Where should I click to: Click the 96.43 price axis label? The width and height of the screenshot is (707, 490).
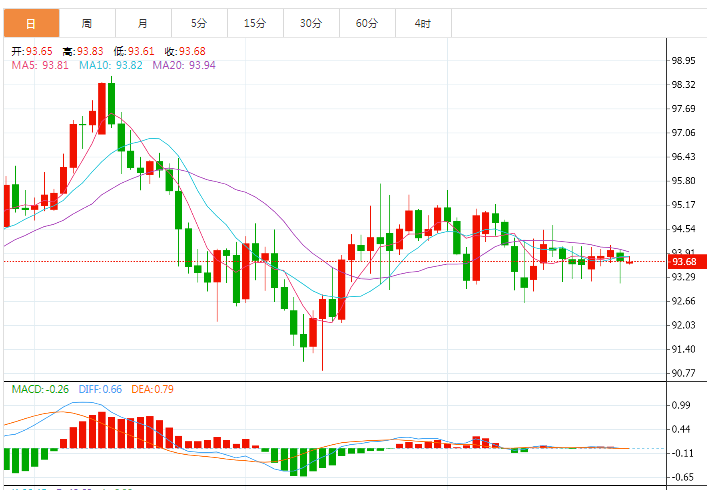pos(684,157)
